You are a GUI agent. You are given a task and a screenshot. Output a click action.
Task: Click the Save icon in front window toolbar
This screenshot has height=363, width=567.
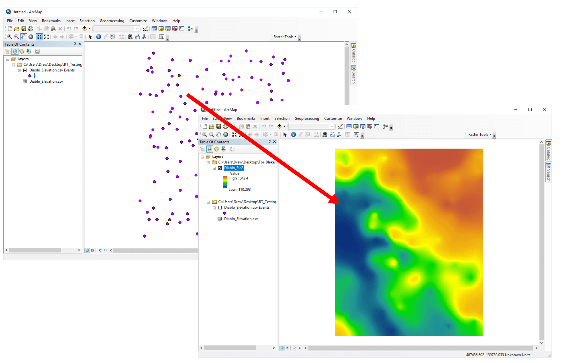click(218, 127)
